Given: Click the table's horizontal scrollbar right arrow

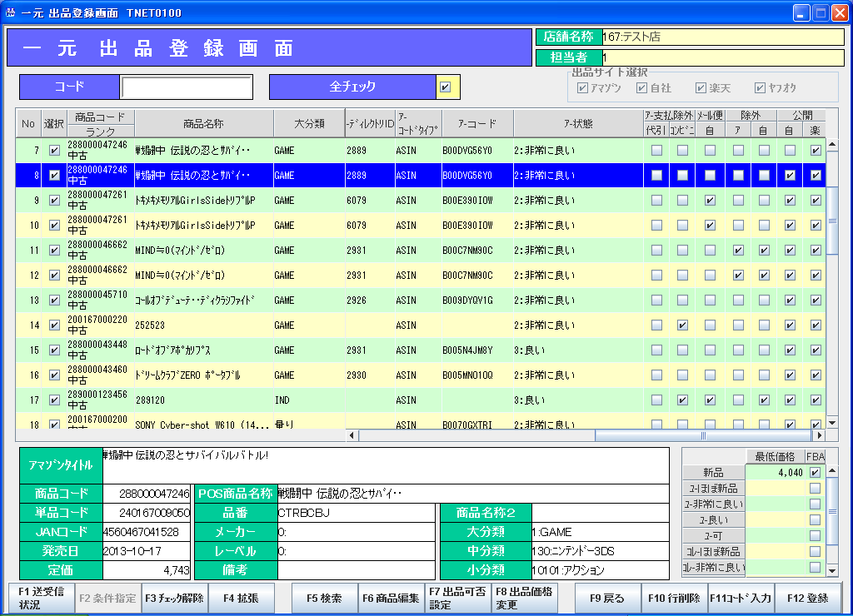Looking at the screenshot, I should [820, 435].
